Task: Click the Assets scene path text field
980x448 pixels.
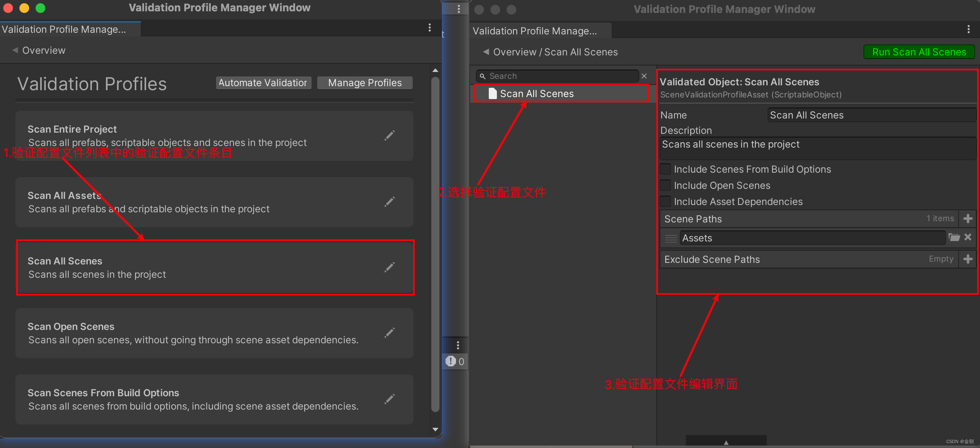Action: 812,238
